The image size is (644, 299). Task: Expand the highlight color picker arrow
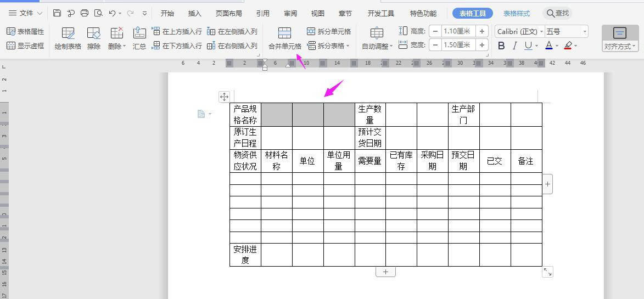(576, 46)
